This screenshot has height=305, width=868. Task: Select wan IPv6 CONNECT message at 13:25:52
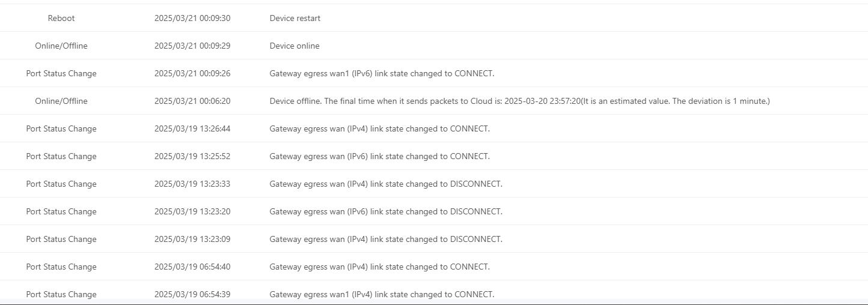pos(380,156)
